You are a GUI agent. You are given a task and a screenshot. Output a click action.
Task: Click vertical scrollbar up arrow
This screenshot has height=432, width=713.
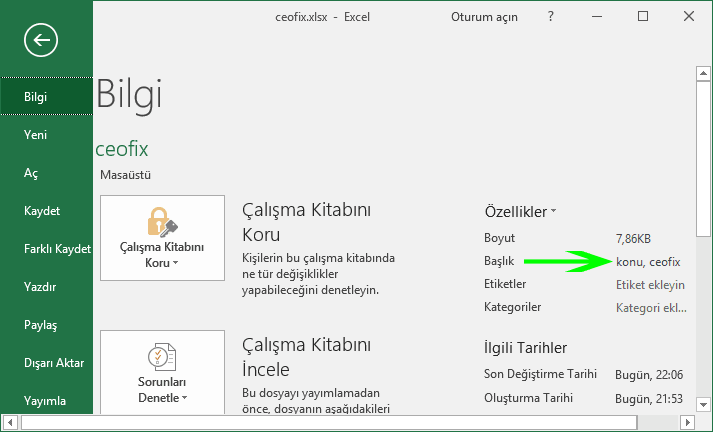click(x=703, y=73)
